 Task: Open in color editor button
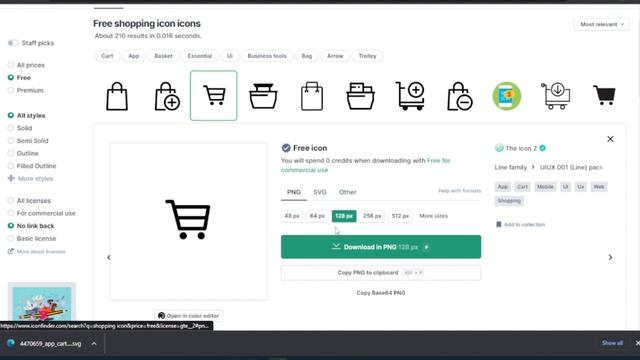coord(189,316)
